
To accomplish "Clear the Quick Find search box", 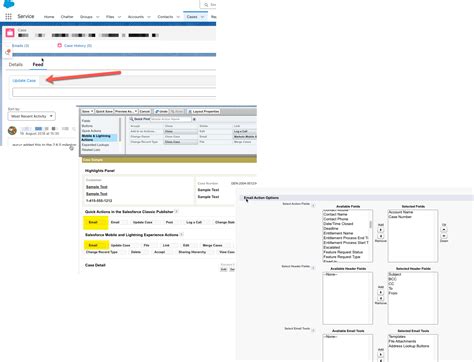I will (194, 119).
